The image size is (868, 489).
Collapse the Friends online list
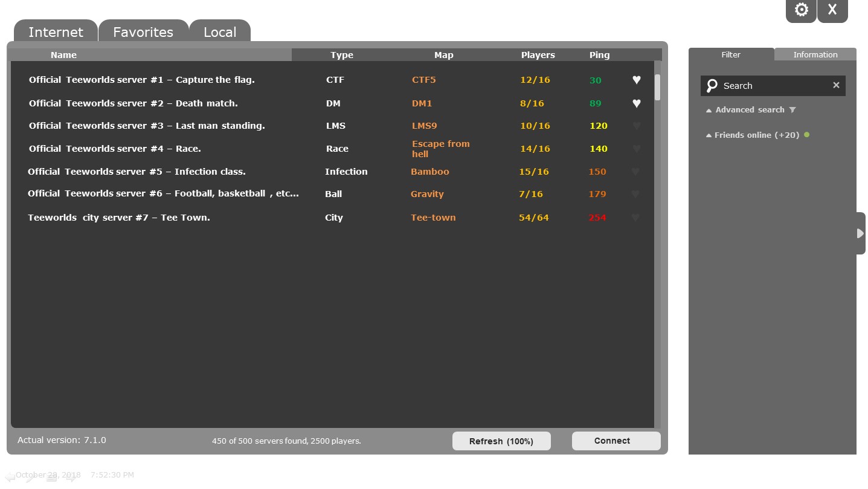pos(709,135)
